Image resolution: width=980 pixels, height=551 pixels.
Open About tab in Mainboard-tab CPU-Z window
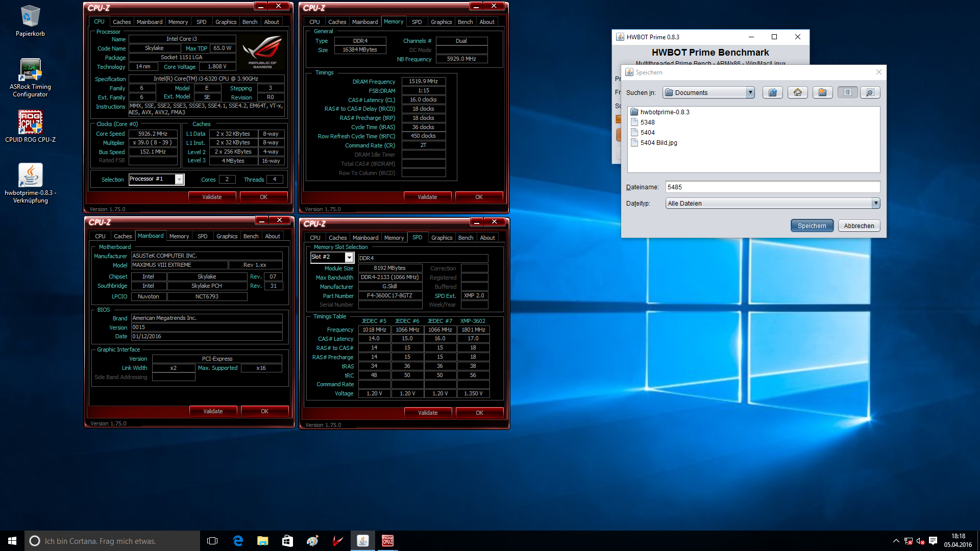pos(273,236)
